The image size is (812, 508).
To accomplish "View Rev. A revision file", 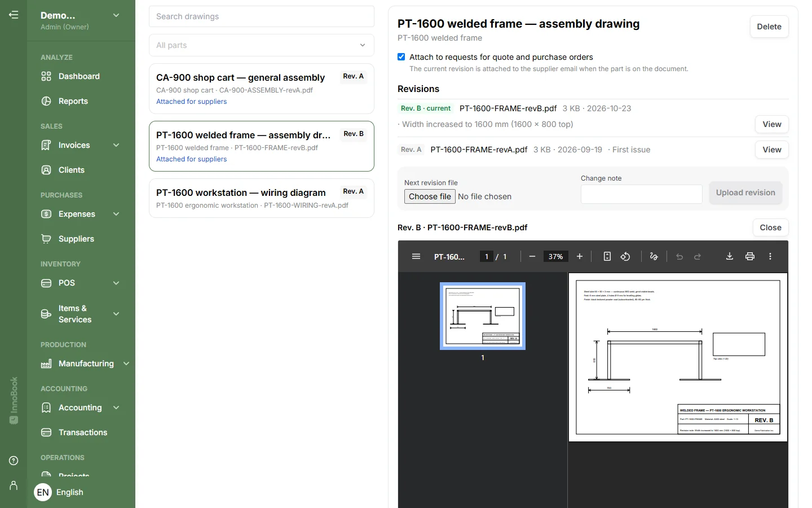I will pyautogui.click(x=772, y=150).
